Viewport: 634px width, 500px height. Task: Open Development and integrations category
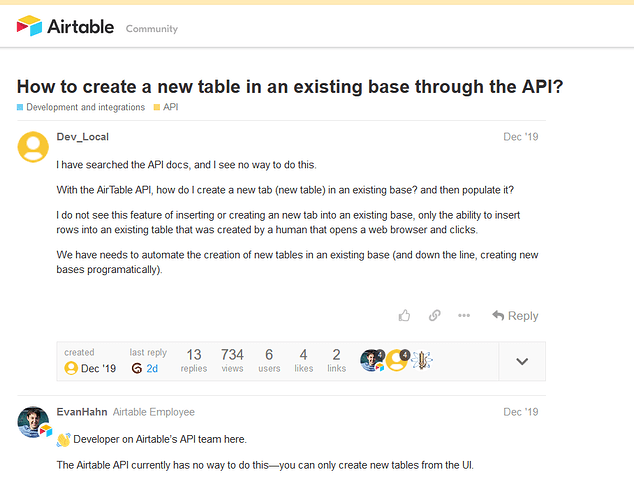[x=85, y=107]
